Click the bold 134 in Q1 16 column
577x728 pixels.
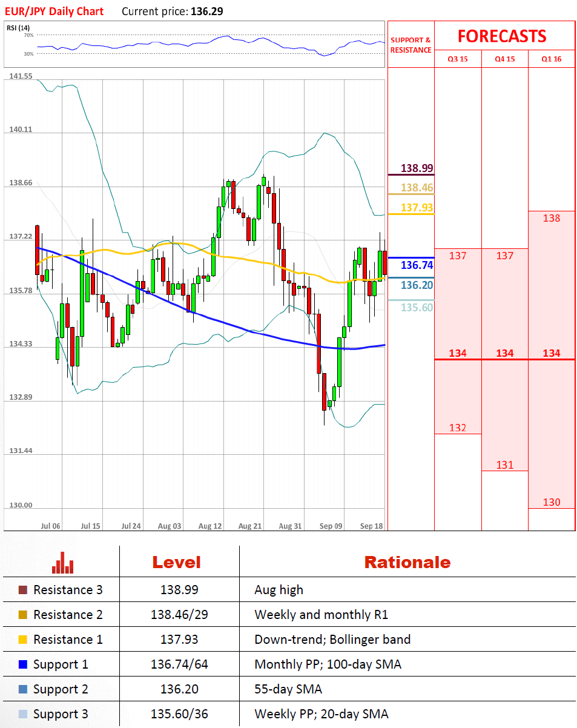(552, 353)
